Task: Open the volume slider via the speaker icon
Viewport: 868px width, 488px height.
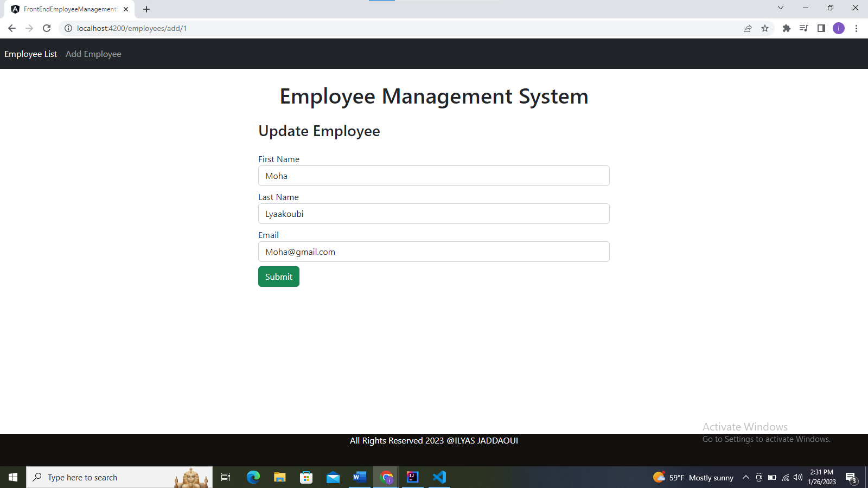Action: 797,477
